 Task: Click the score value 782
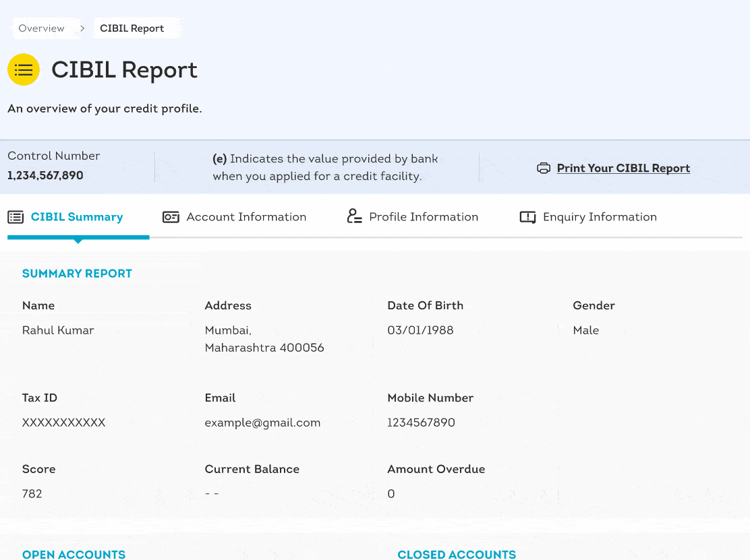click(x=32, y=493)
